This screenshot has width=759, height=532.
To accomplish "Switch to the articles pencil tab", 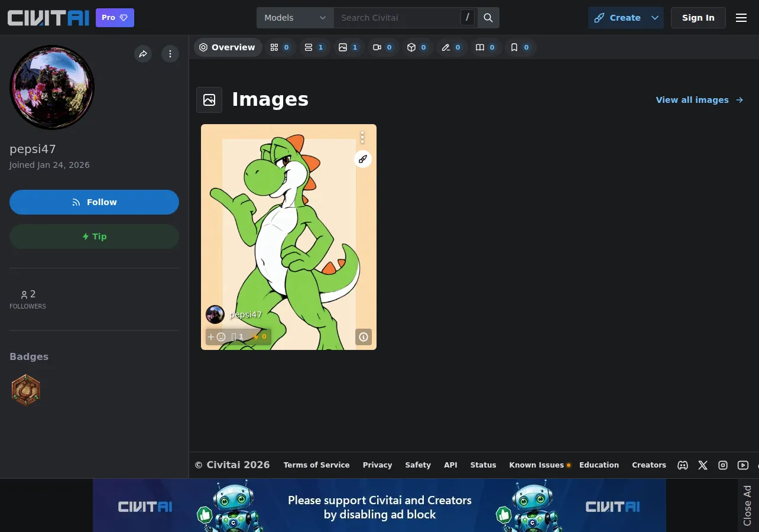I will (452, 47).
